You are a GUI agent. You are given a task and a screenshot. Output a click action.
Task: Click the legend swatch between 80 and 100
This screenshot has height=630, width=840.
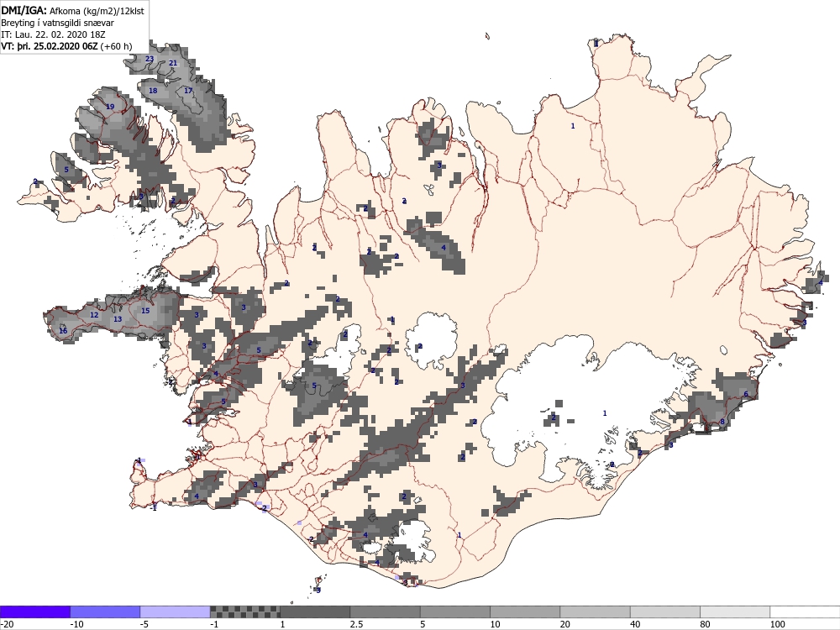click(735, 612)
